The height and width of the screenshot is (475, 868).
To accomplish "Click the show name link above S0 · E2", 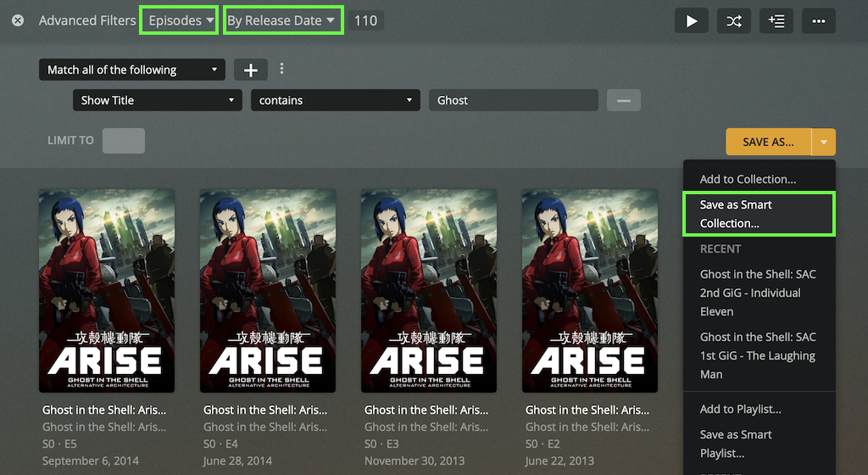I will [587, 427].
